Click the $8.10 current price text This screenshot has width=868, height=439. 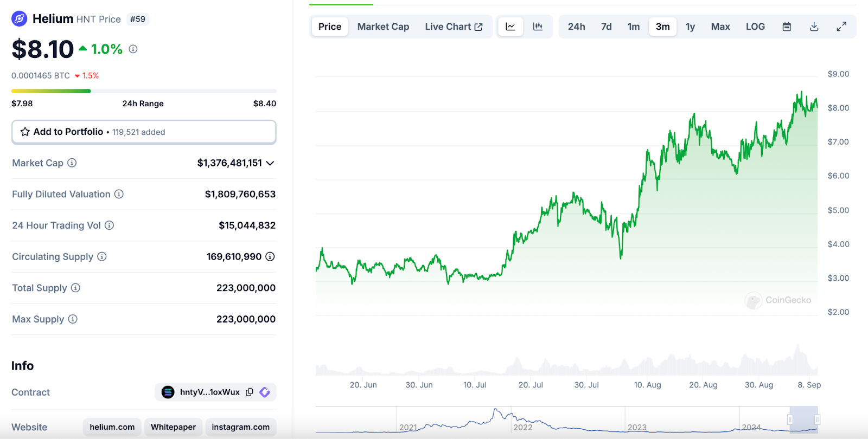(x=43, y=49)
